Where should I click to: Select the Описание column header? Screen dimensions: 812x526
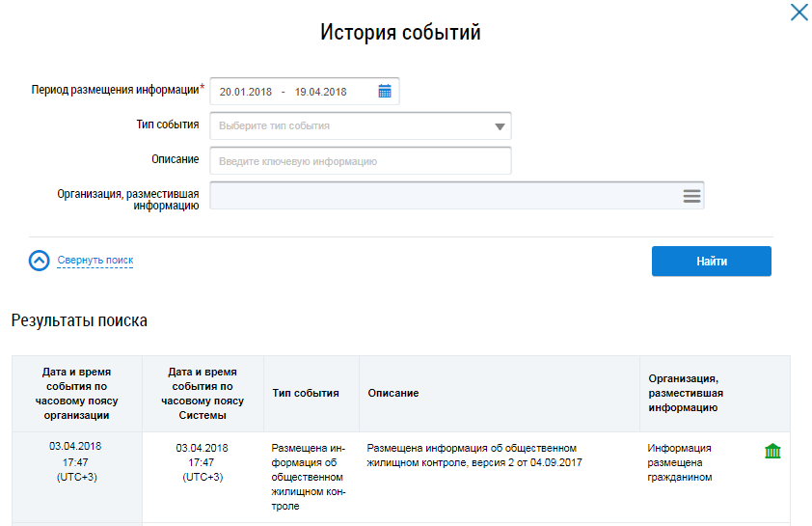point(393,394)
